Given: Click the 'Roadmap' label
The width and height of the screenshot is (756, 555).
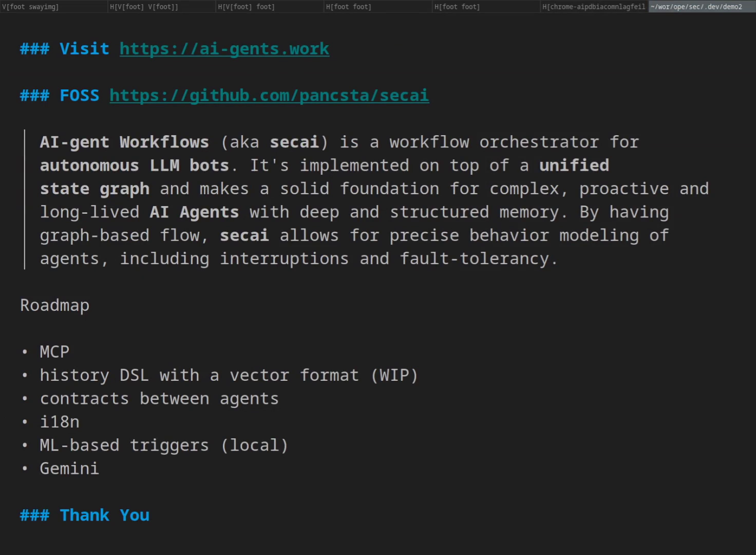Looking at the screenshot, I should (55, 305).
